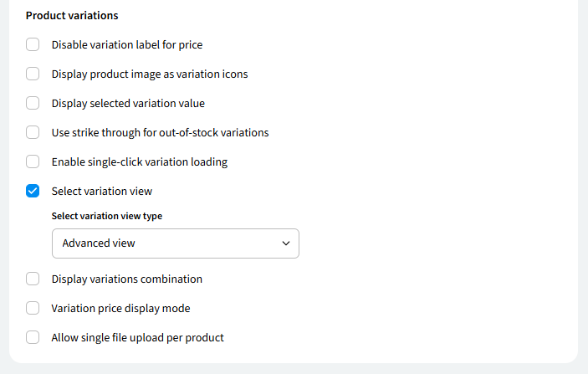Check Allow single file upload per product box
The width and height of the screenshot is (588, 374).
coord(33,337)
